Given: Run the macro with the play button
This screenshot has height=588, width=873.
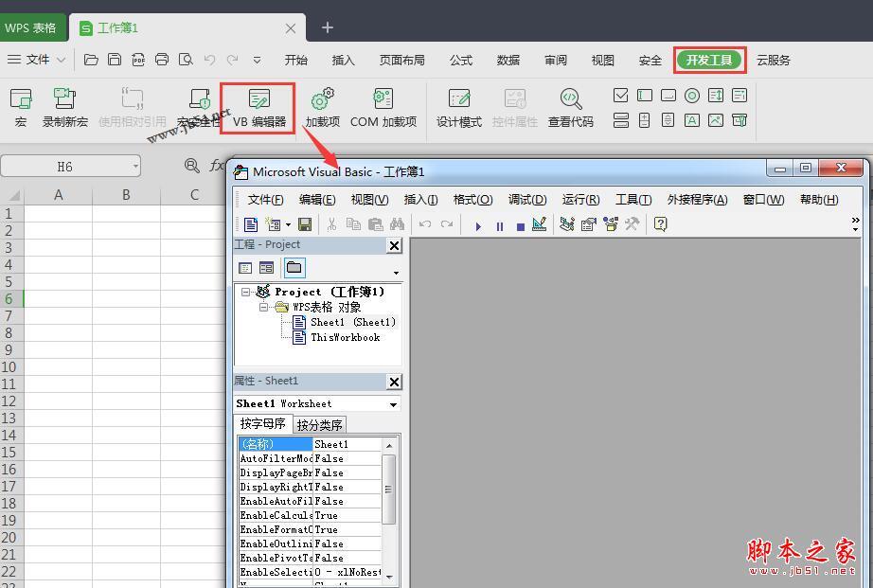Looking at the screenshot, I should click(478, 226).
